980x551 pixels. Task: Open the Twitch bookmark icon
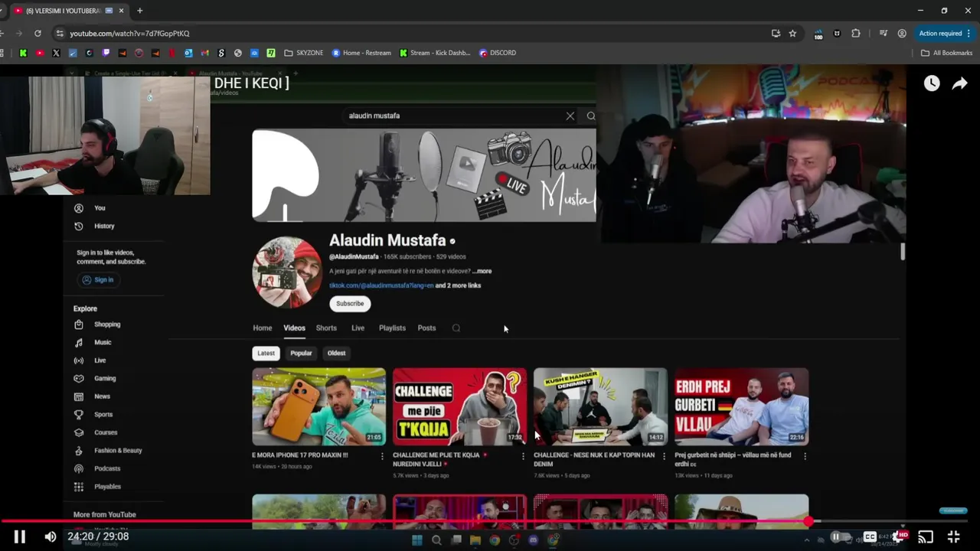coord(106,53)
